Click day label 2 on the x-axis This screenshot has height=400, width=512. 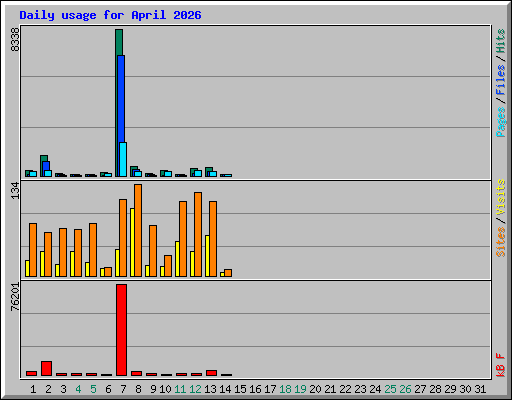[x=48, y=389]
